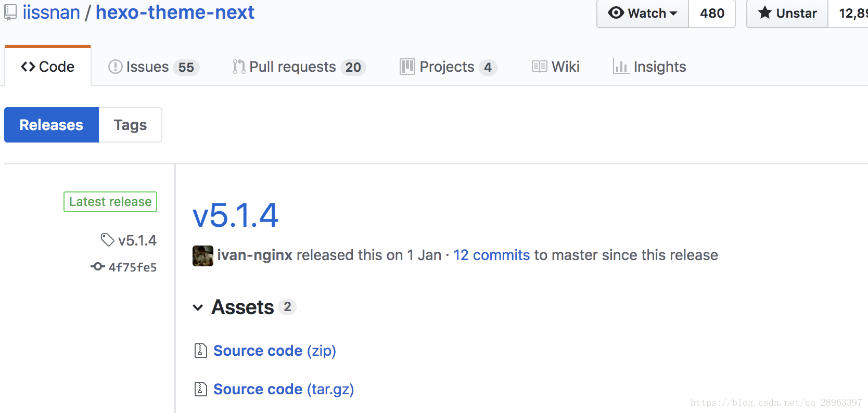Select the Releases button

point(52,125)
